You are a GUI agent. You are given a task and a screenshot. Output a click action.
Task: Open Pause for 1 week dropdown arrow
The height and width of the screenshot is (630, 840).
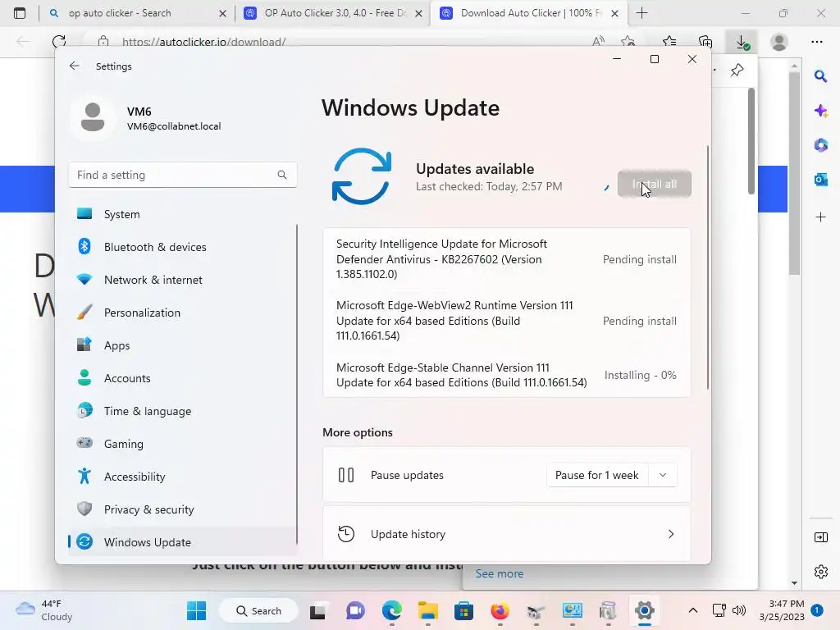pos(663,475)
